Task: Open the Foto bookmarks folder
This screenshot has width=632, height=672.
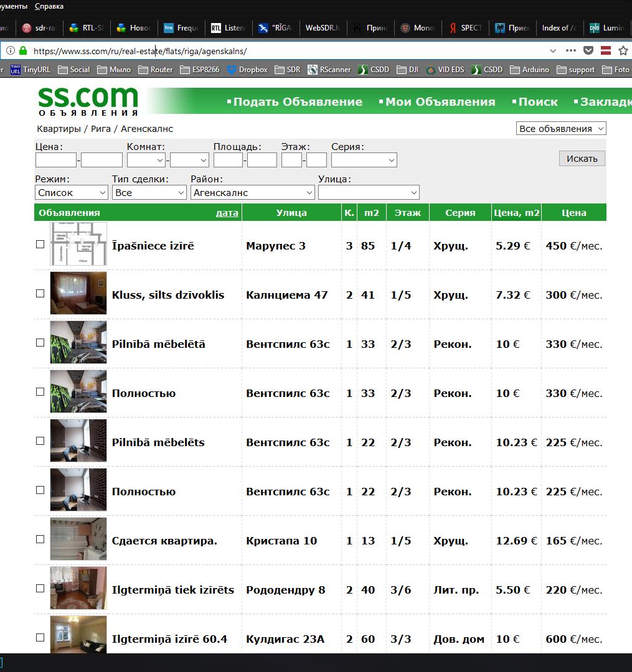Action: 616,70
